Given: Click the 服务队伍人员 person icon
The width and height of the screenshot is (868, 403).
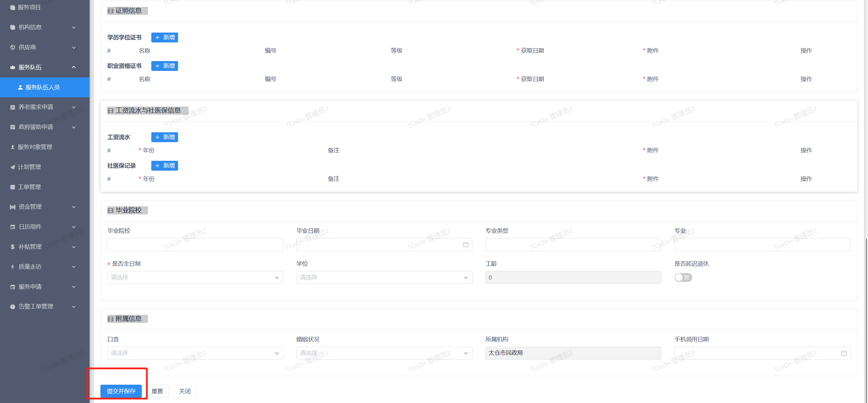Looking at the screenshot, I should pos(20,87).
